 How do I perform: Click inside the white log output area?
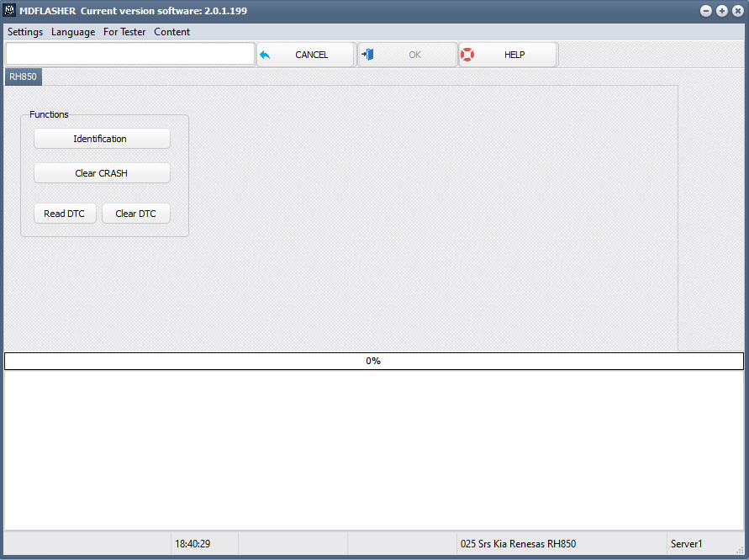tap(374, 450)
